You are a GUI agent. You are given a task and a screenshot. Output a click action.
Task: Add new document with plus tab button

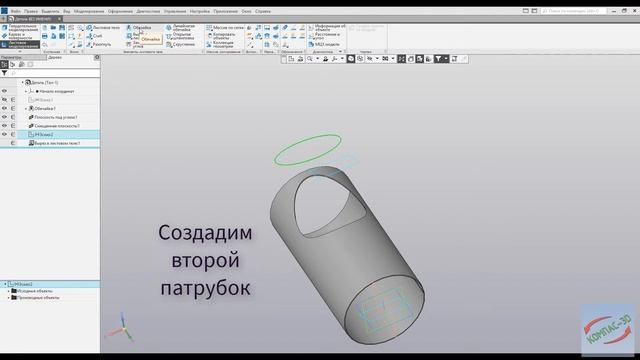coord(3,19)
